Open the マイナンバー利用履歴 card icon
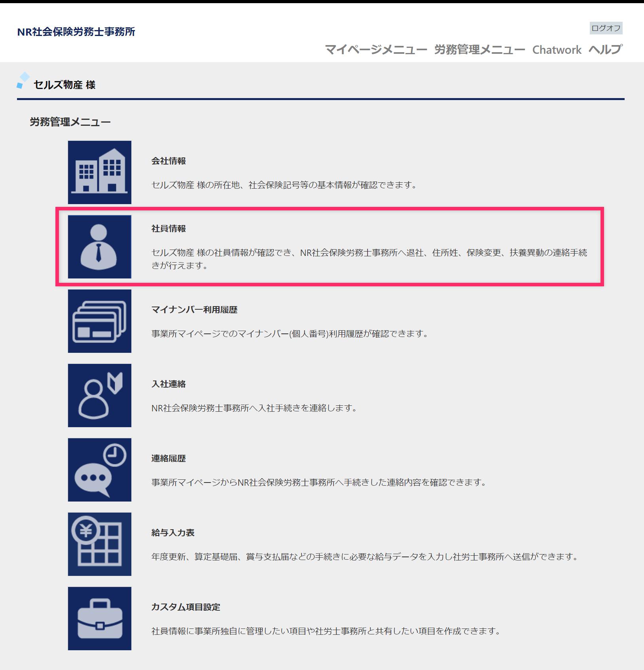Screen dimensions: 644x670 100,321
